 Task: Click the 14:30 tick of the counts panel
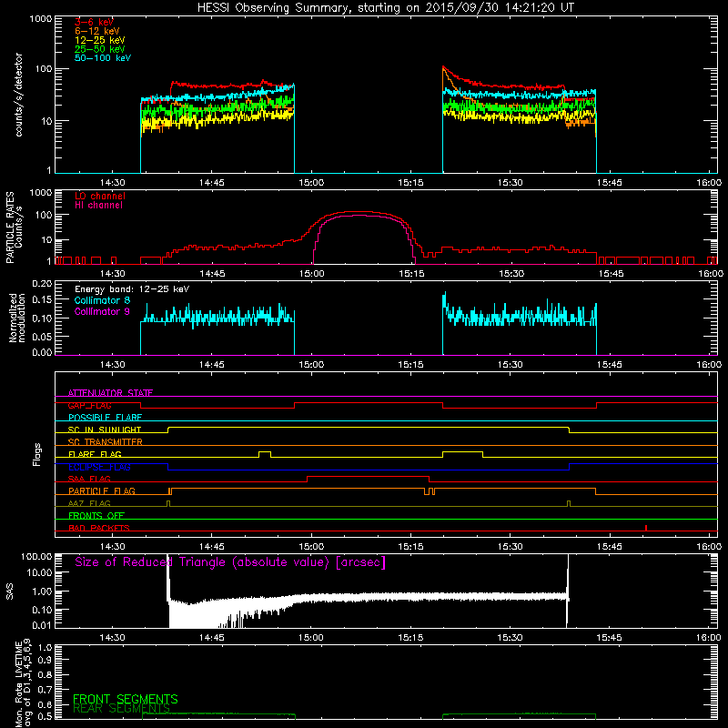click(112, 183)
